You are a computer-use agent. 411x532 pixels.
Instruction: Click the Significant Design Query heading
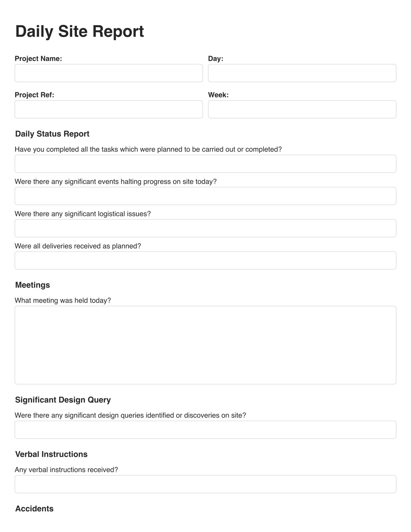tap(63, 400)
